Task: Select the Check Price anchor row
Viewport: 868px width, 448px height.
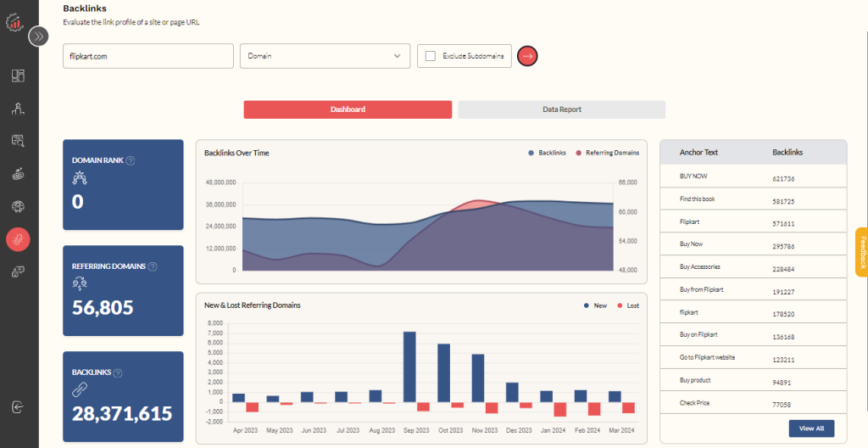Action: 754,403
